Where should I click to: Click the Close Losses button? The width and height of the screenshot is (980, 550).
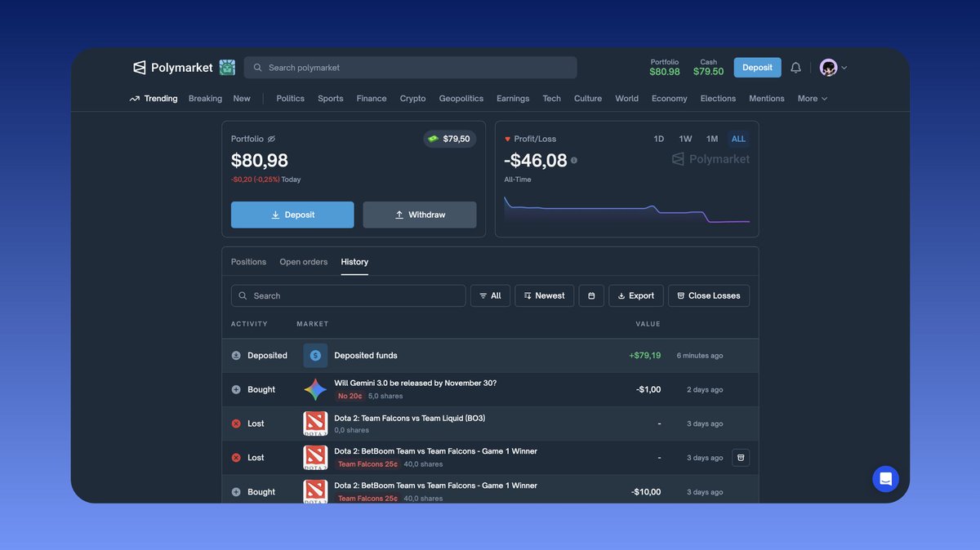click(x=709, y=295)
